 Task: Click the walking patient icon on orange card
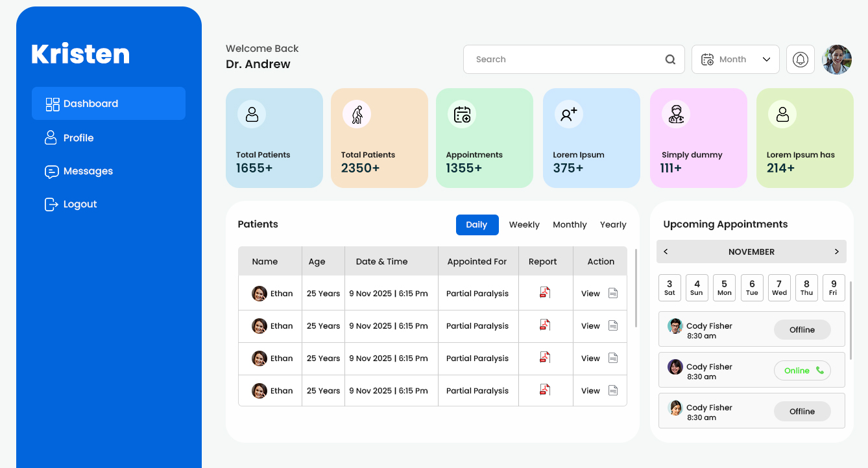[357, 115]
